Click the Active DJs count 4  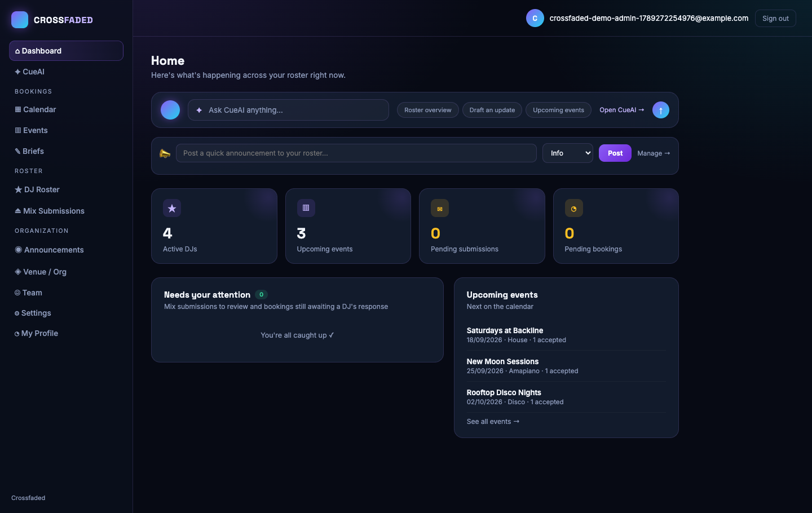pos(167,233)
